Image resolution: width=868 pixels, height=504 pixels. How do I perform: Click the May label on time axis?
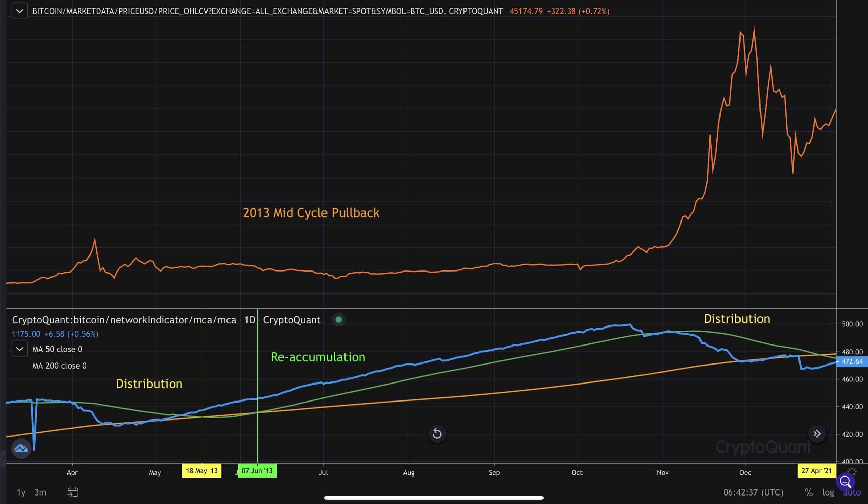pos(155,473)
